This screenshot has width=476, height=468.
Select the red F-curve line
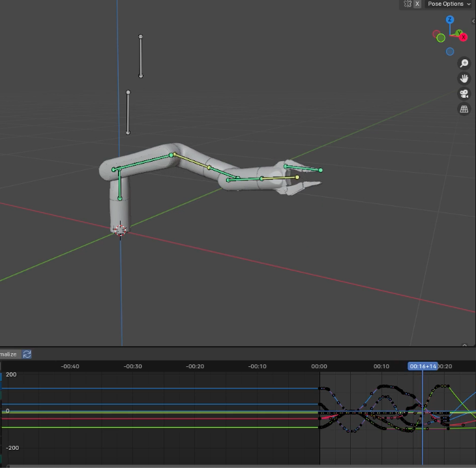160,419
